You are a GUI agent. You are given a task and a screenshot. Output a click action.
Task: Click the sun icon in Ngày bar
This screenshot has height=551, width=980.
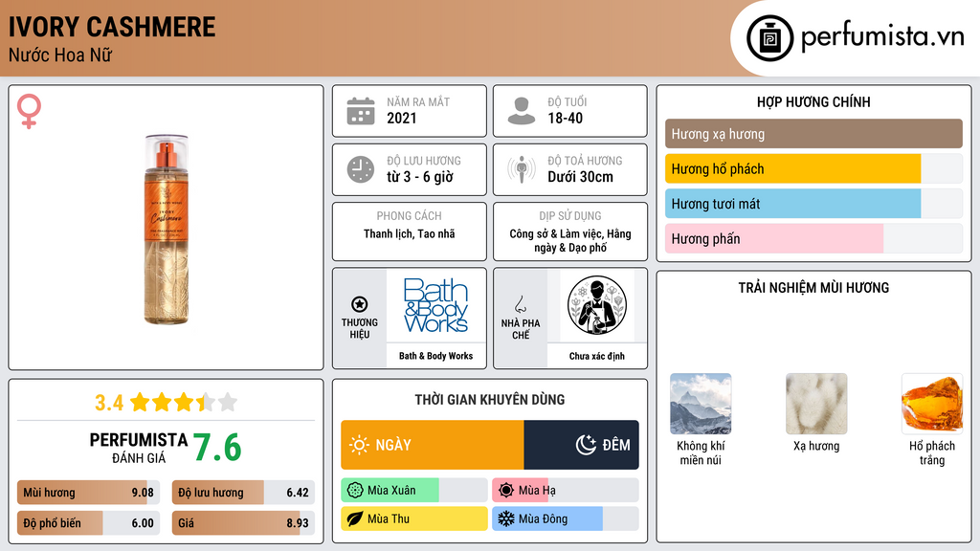[x=359, y=445]
